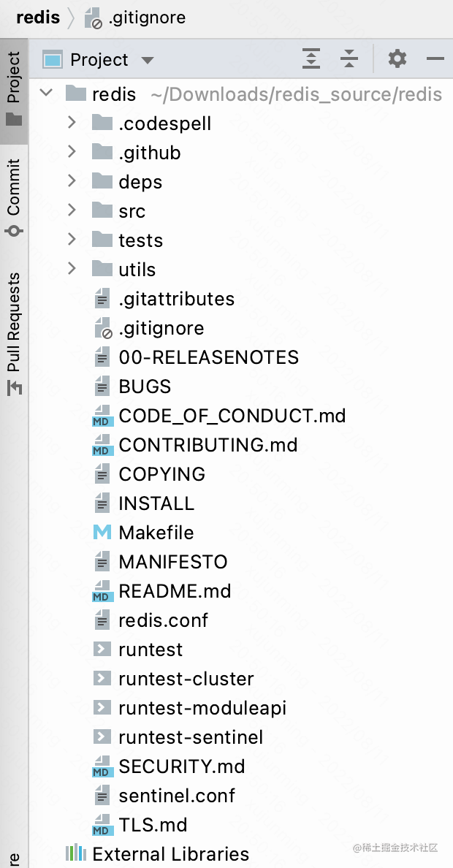The image size is (453, 868).
Task: Click the utils folder icon
Action: (x=102, y=268)
